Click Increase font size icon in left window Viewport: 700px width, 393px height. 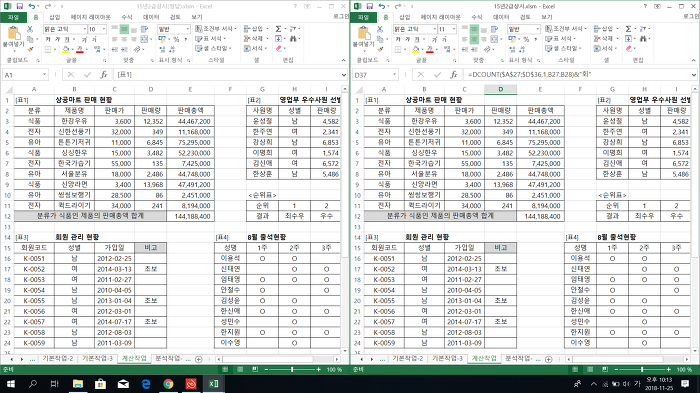[84, 39]
